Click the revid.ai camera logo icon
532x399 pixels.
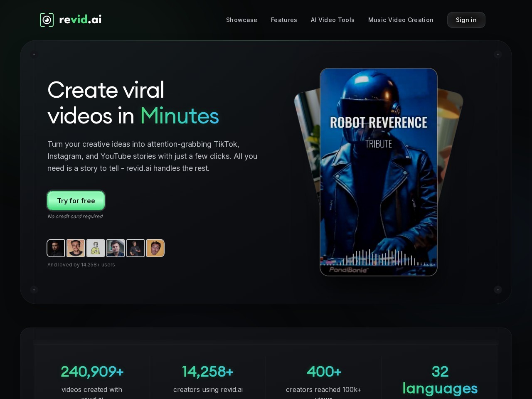click(x=47, y=20)
